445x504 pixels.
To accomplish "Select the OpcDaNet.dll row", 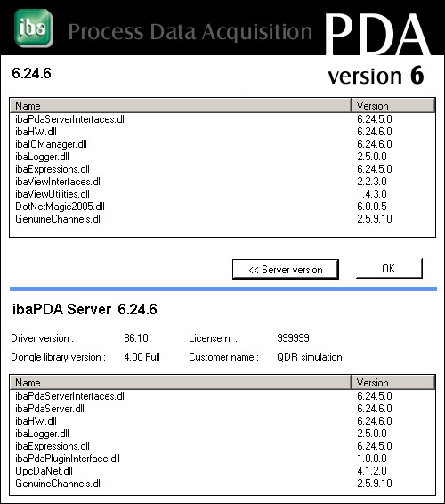I will [222, 471].
